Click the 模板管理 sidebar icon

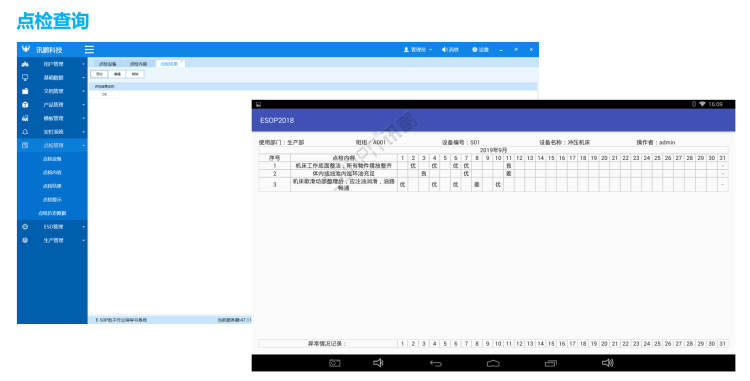(x=25, y=118)
